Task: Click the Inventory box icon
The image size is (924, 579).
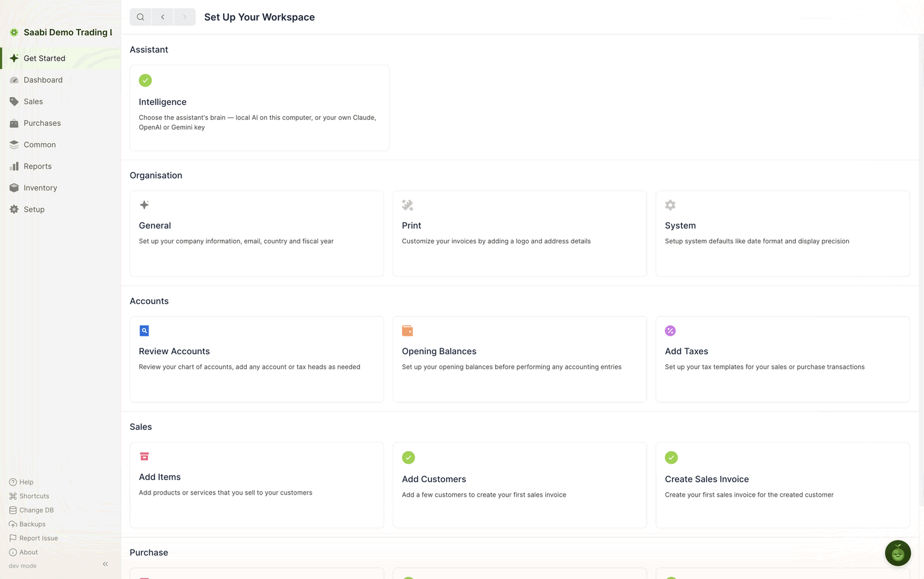Action: coord(14,188)
